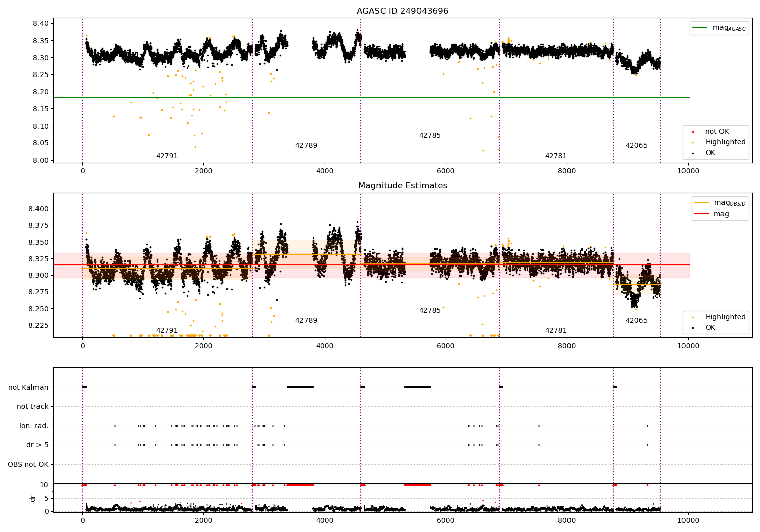
Task: Click the 8.15 y-axis tick label
Action: coord(41,109)
